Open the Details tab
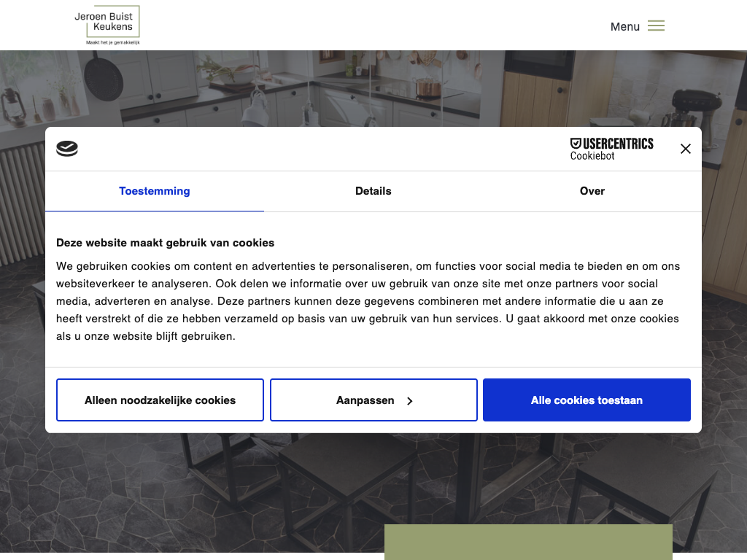Viewport: 747px width, 560px height. coord(373,191)
